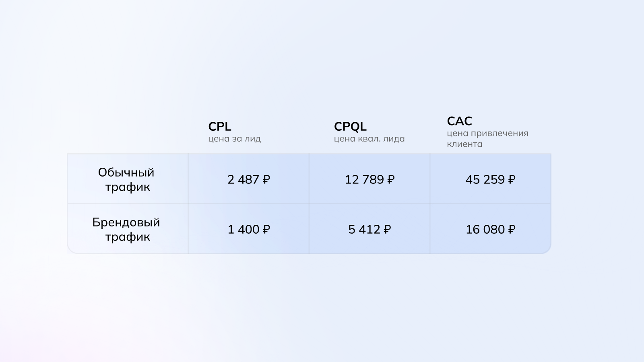Click the number 45 259 in the table
644x362 pixels.
(485, 179)
